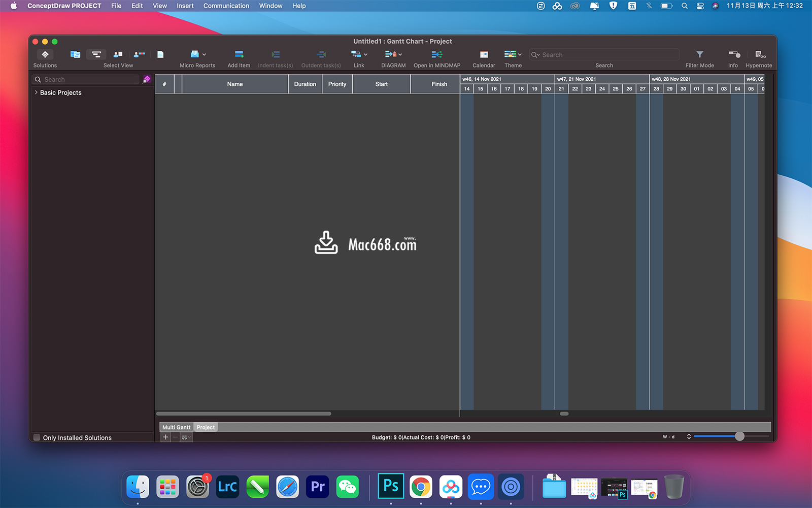812x508 pixels.
Task: Click the pink store icon beside sidebar search
Action: (147, 79)
